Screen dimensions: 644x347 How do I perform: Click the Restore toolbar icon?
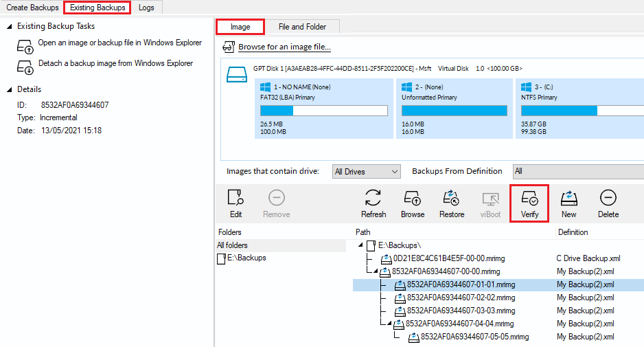452,203
